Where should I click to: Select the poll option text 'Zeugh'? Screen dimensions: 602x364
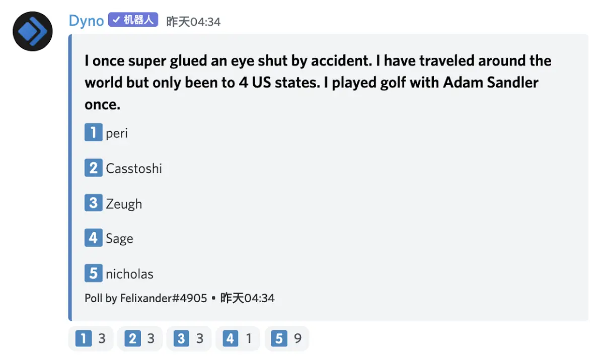coord(124,204)
